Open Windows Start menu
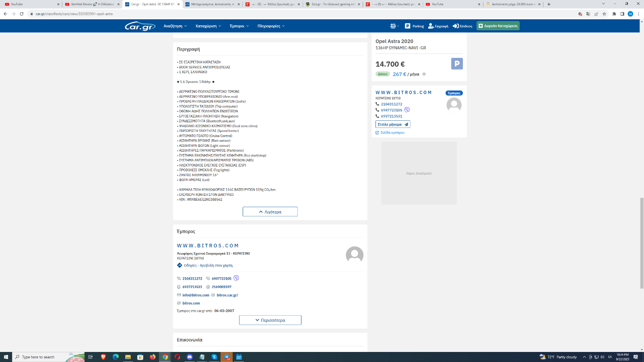 coord(6,357)
